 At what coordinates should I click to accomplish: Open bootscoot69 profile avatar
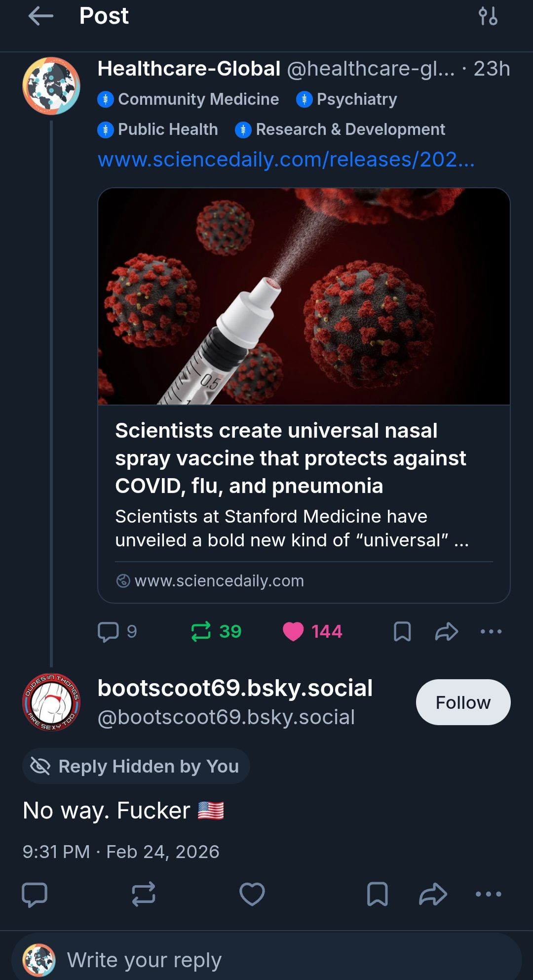pyautogui.click(x=51, y=702)
